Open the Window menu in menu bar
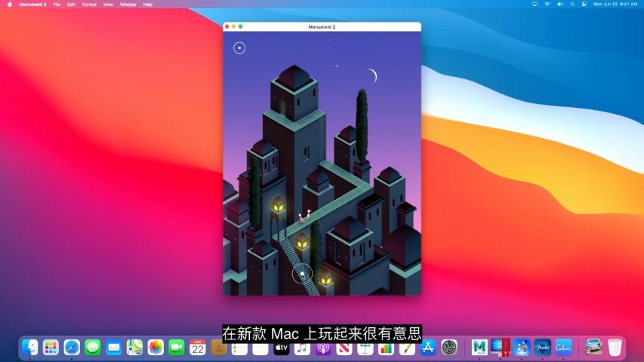This screenshot has height=362, width=644. 128,5
